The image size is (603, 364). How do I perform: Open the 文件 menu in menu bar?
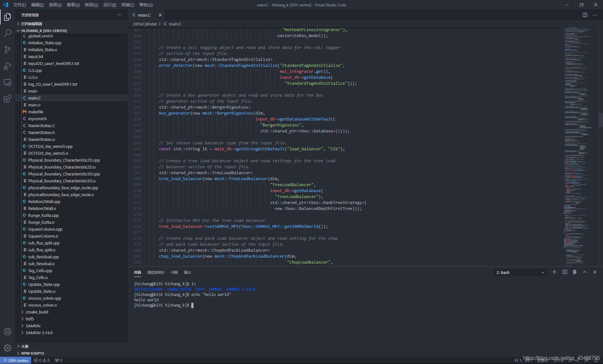coord(19,5)
